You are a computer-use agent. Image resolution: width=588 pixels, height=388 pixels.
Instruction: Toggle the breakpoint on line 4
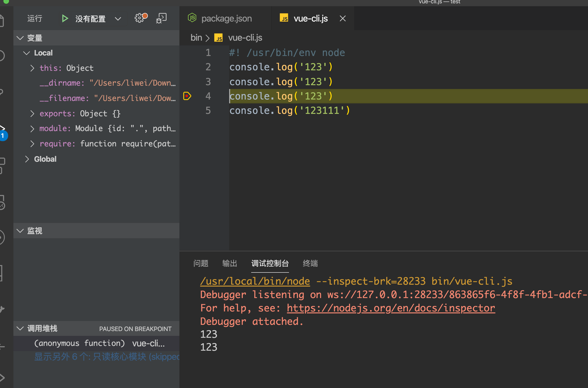coord(187,96)
